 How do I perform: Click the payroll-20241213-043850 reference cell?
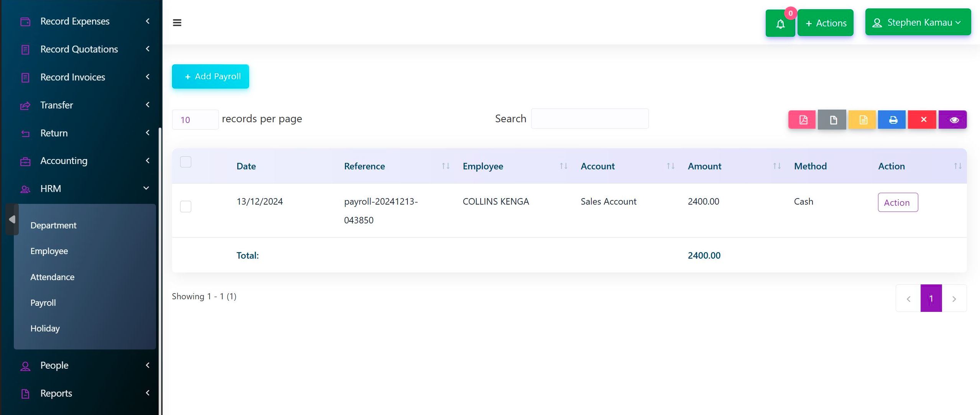tap(381, 211)
